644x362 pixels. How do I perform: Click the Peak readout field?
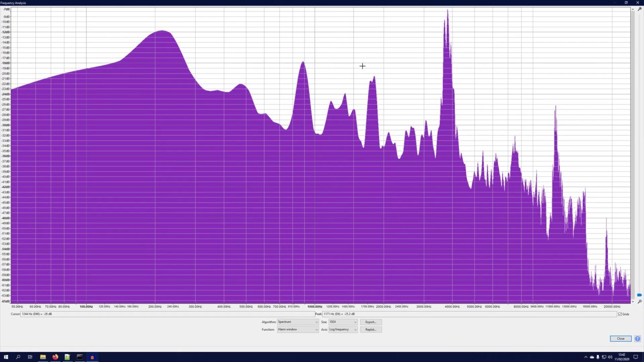(469, 314)
